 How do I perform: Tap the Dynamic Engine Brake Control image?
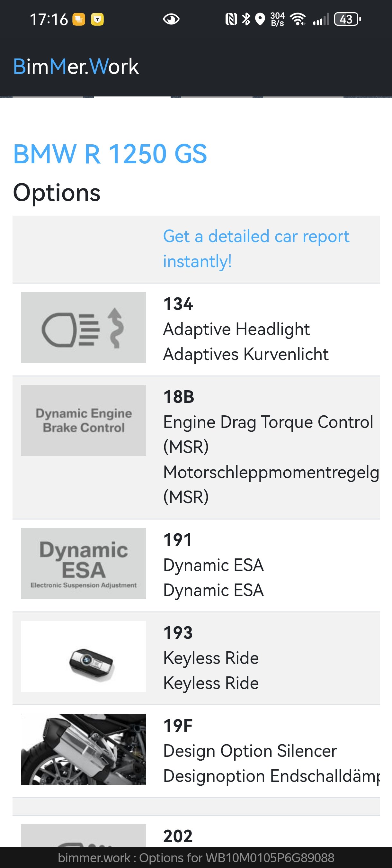pyautogui.click(x=84, y=420)
